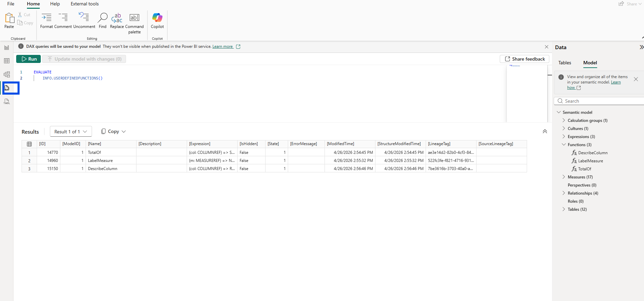Click the DescribeColumn cell in results

click(111, 169)
